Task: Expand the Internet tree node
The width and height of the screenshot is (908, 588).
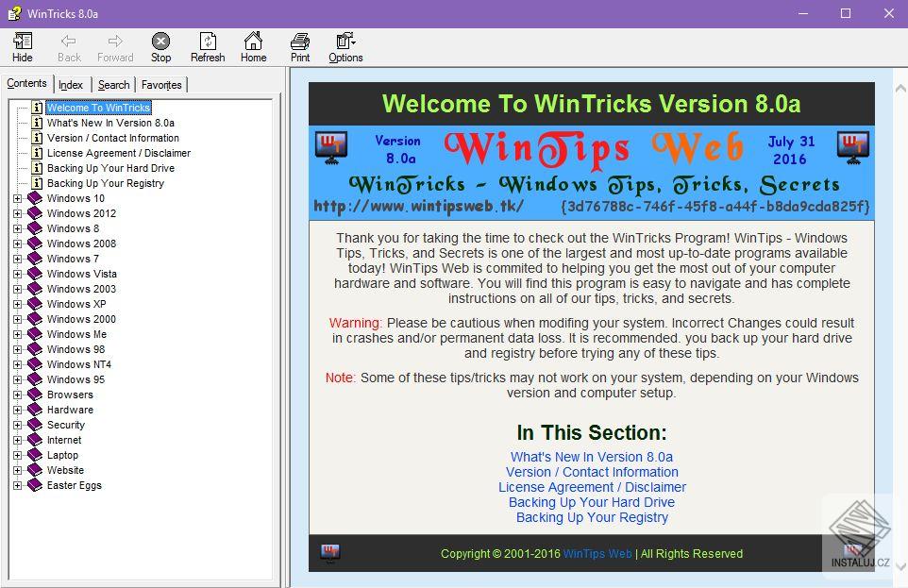Action: 17,440
